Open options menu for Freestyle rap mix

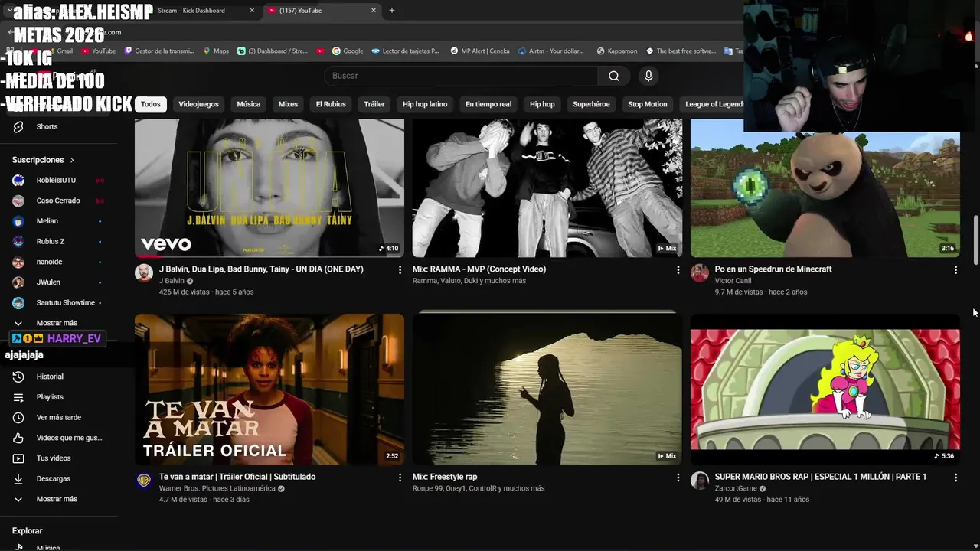(x=678, y=477)
